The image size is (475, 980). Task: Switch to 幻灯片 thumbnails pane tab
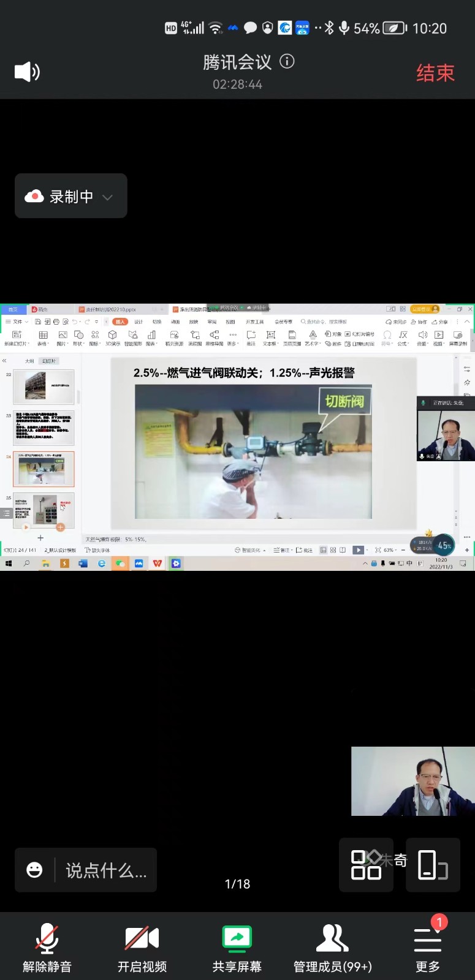pos(49,361)
